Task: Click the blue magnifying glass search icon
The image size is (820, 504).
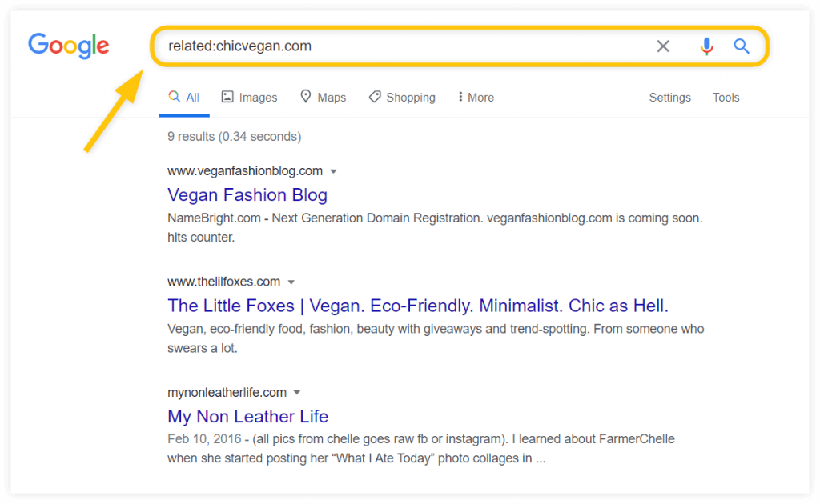Action: click(x=741, y=46)
